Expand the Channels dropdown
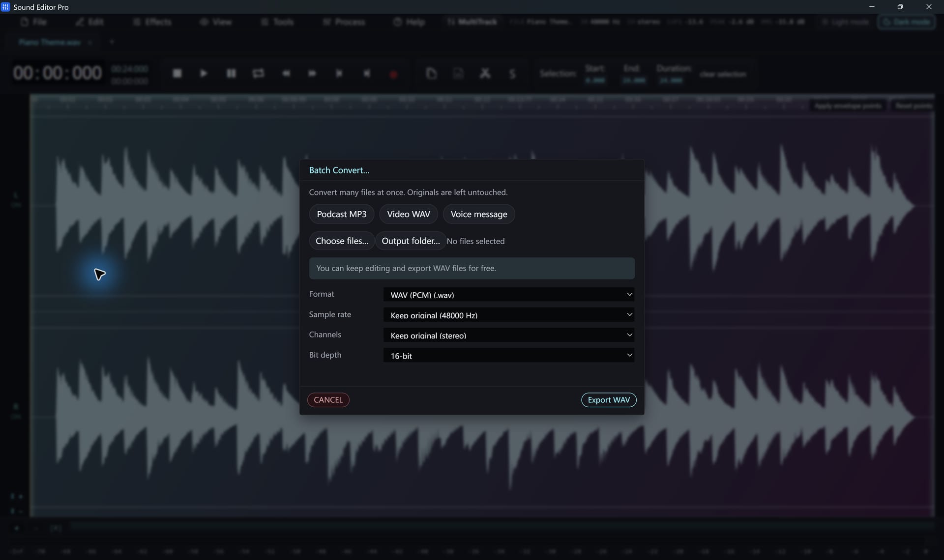Image resolution: width=944 pixels, height=560 pixels. (x=508, y=335)
